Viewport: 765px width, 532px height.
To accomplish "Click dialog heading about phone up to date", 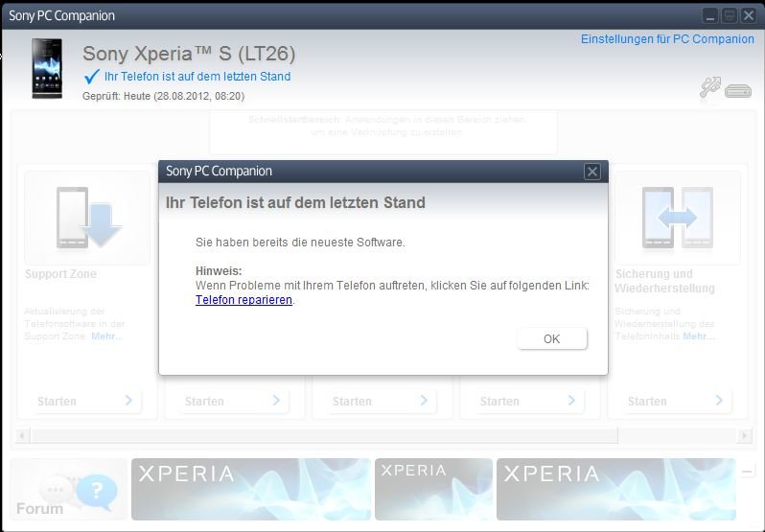I will click(x=295, y=202).
